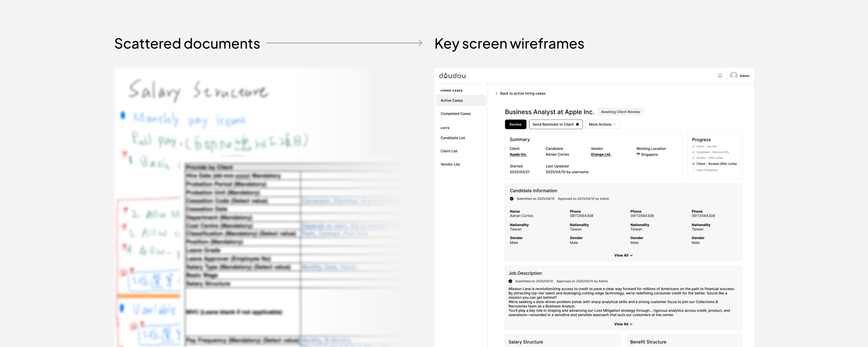Click the black Review button
The width and height of the screenshot is (868, 347).
click(x=515, y=124)
